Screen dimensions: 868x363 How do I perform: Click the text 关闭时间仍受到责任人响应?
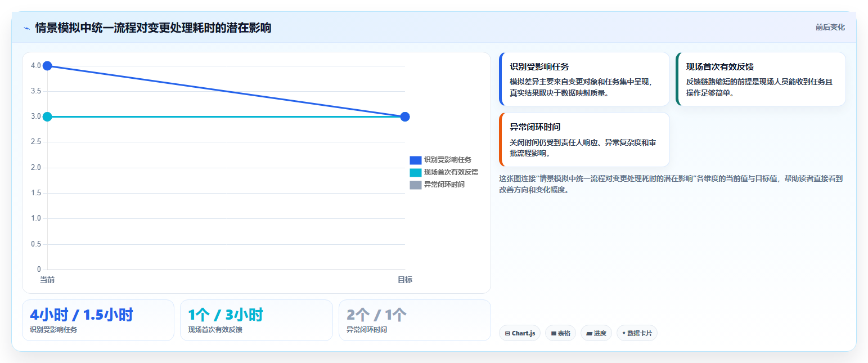coord(554,142)
